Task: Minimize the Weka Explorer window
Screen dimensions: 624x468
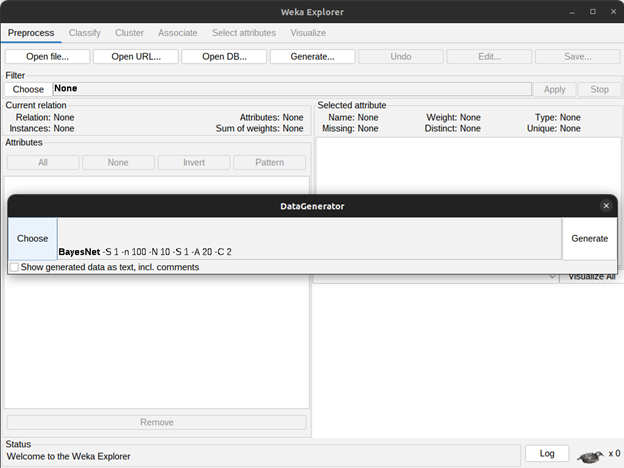Action: 572,12
